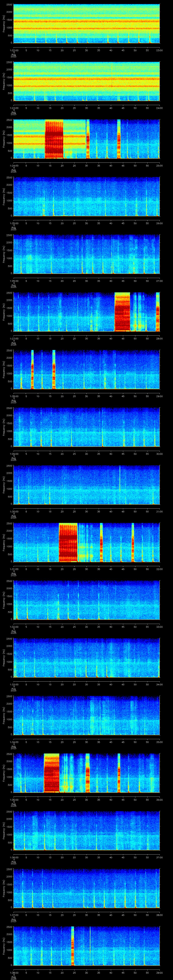Click the '39:00' end time label
Image resolution: width=173 pixels, height=980 pixels.
(x=159, y=972)
